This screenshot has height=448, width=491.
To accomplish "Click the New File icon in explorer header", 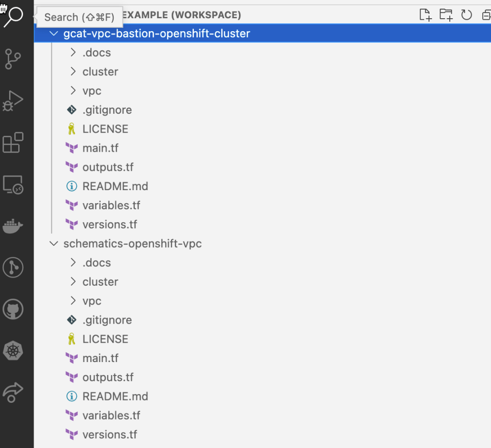I will pos(425,15).
